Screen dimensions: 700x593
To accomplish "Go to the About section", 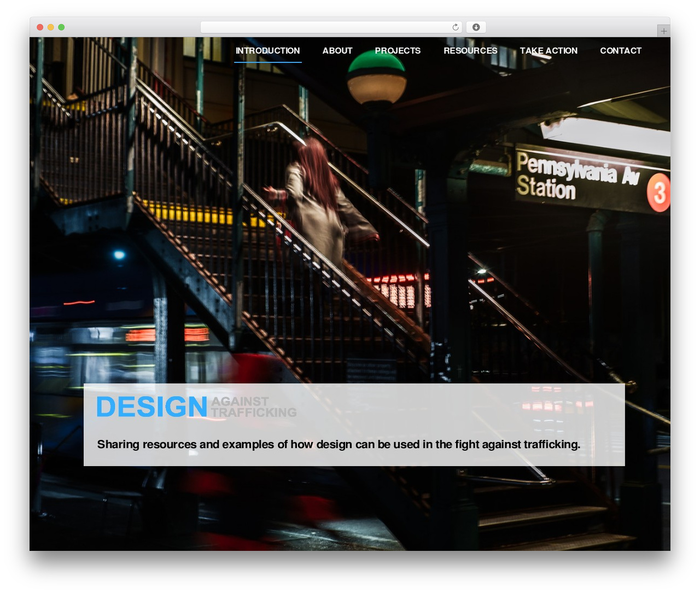I will tap(337, 50).
